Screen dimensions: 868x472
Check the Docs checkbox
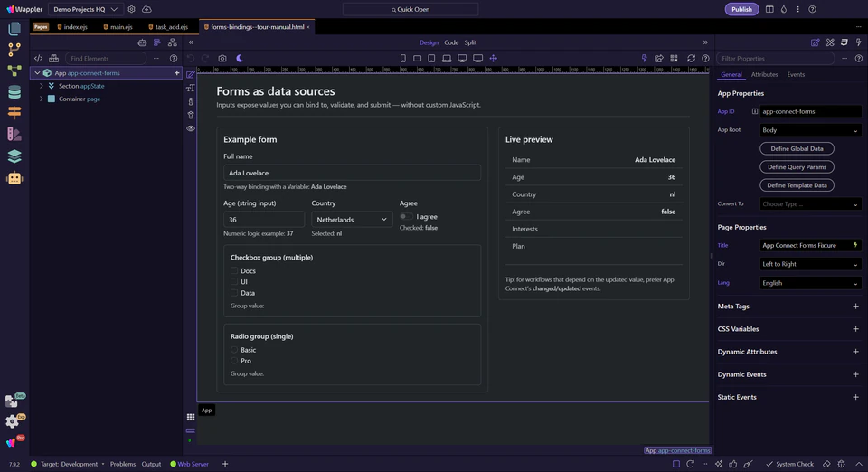[x=234, y=270]
